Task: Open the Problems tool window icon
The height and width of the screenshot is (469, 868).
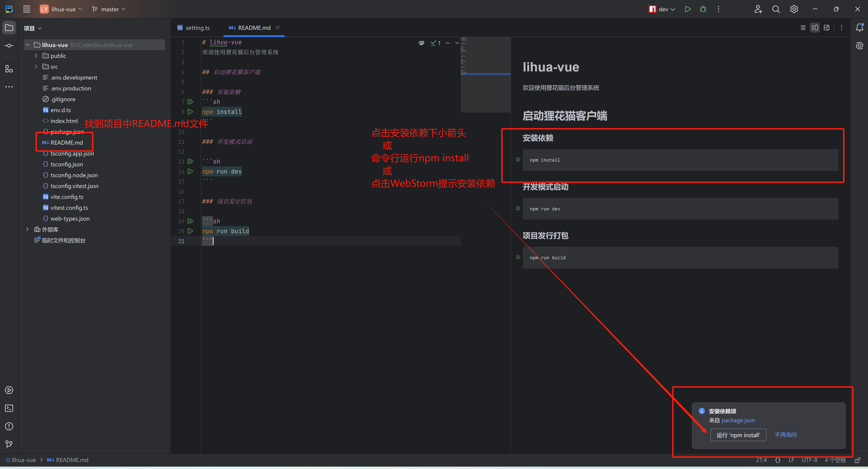Action: pos(9,426)
